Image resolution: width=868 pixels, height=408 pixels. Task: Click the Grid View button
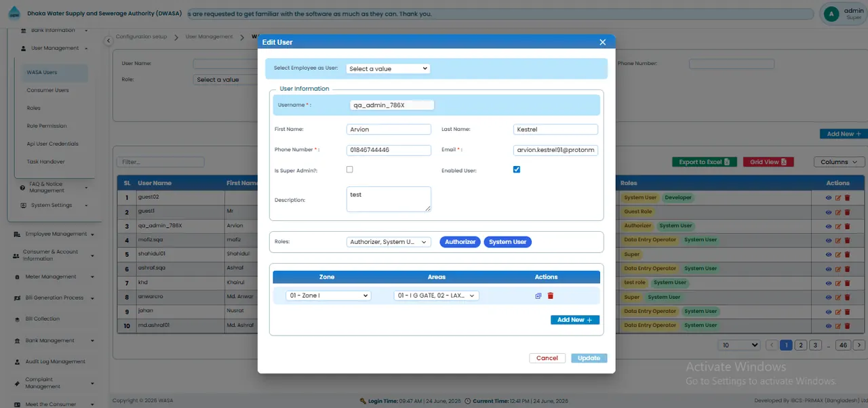tap(768, 162)
